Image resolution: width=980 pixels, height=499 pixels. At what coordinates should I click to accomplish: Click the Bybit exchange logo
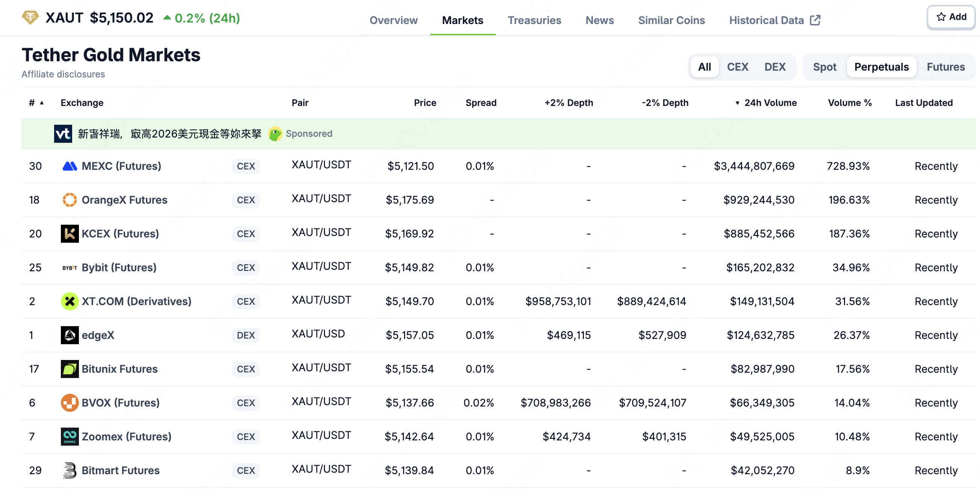[69, 268]
